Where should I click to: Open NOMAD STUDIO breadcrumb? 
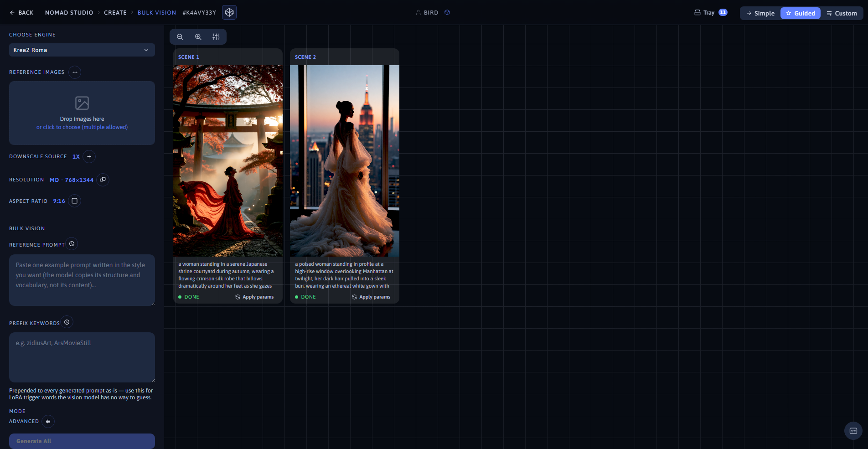[69, 13]
